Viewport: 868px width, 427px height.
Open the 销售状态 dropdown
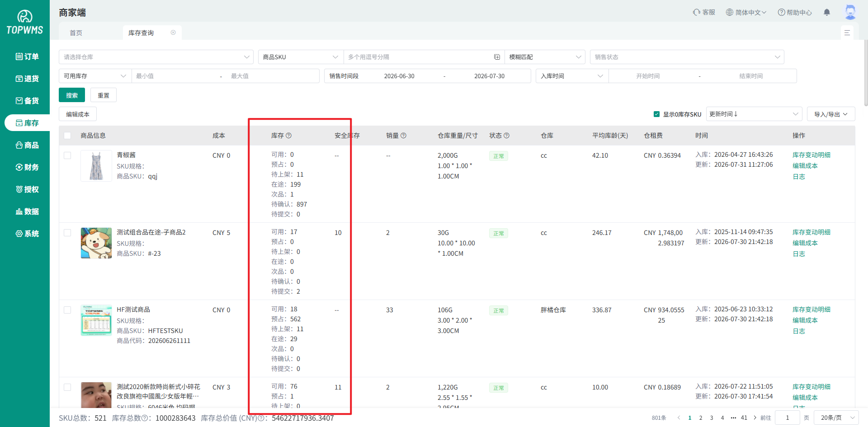click(687, 57)
